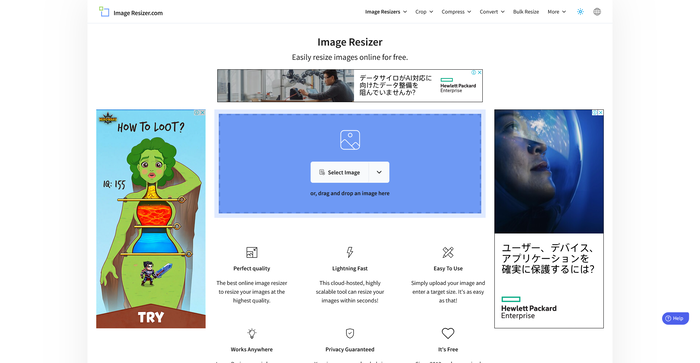Open the Image Resizers menu

click(x=386, y=12)
